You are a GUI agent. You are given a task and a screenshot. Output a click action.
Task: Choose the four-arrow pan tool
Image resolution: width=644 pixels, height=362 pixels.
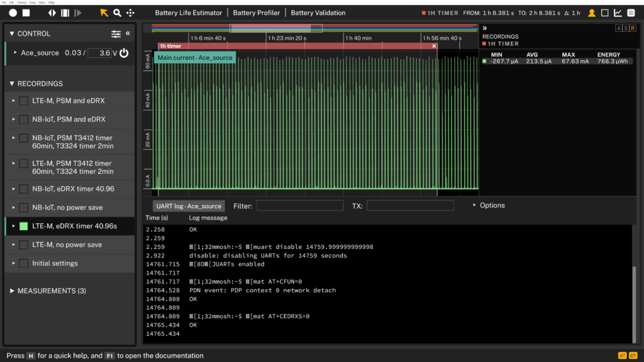130,13
